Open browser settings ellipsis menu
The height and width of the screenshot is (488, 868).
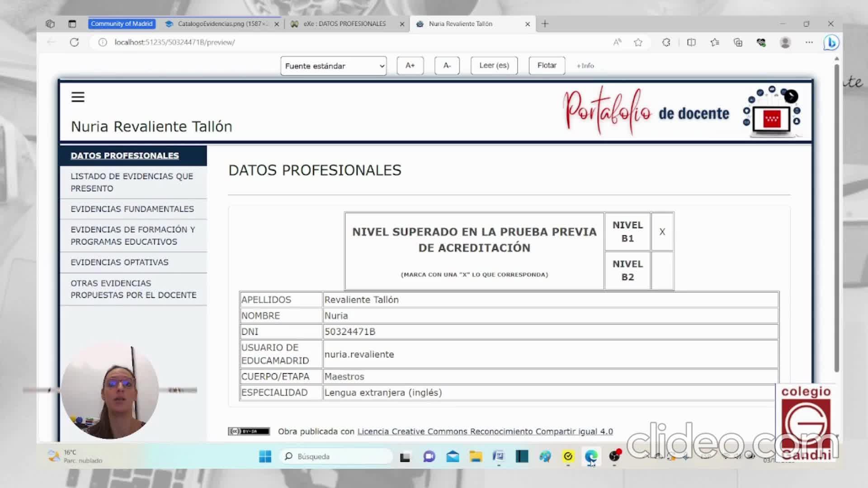[809, 42]
